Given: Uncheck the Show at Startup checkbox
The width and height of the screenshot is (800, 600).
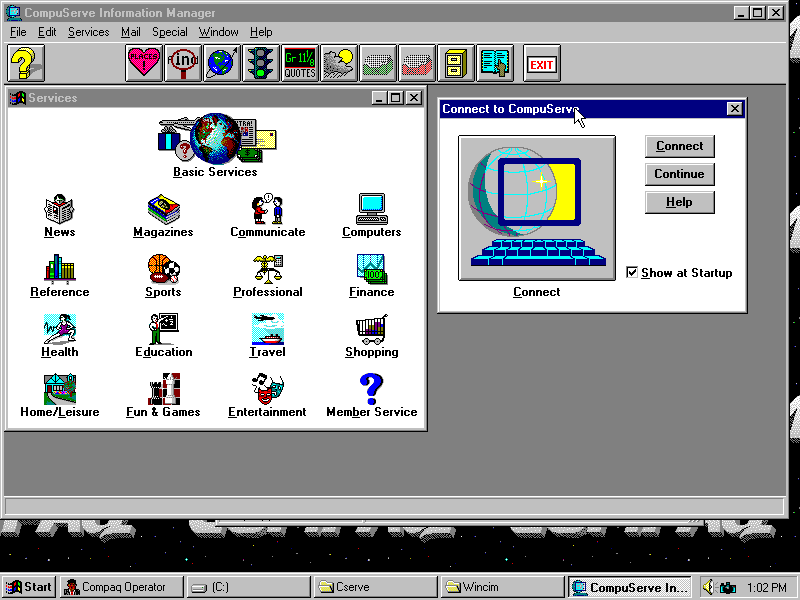Looking at the screenshot, I should pos(632,272).
